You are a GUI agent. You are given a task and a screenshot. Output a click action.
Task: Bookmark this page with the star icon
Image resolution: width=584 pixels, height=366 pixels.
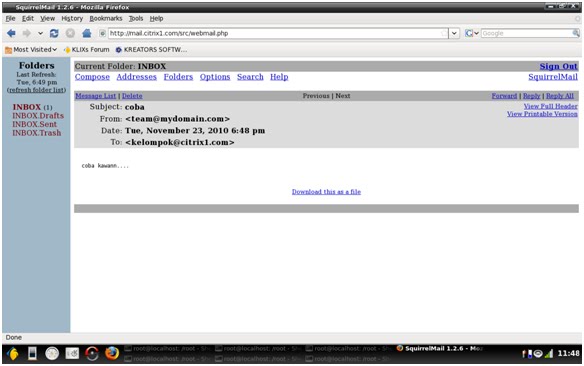pyautogui.click(x=444, y=33)
